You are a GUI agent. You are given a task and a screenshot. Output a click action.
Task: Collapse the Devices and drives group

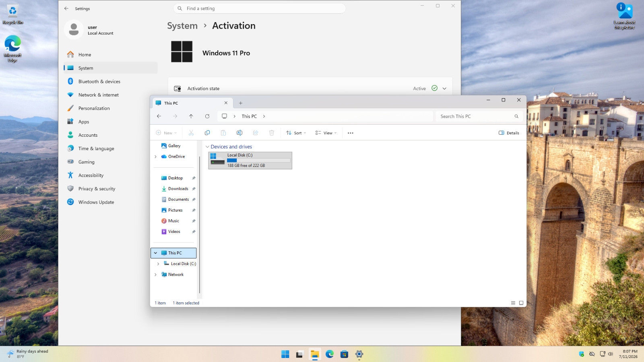[207, 147]
